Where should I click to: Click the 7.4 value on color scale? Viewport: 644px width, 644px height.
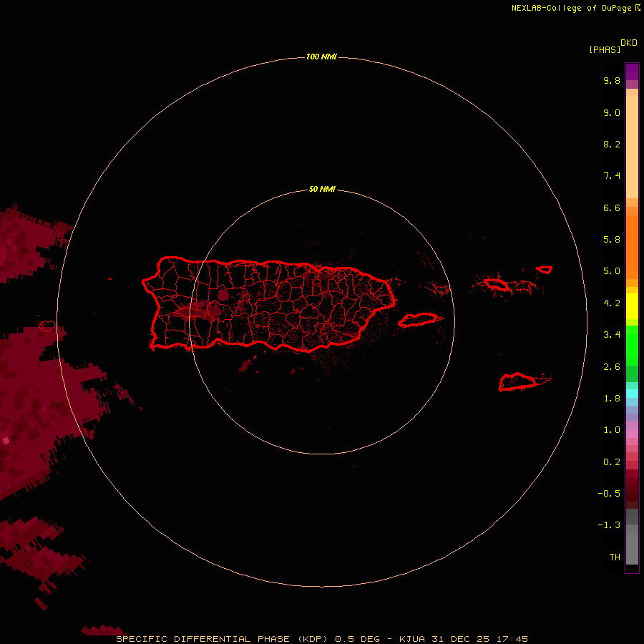pos(612,176)
